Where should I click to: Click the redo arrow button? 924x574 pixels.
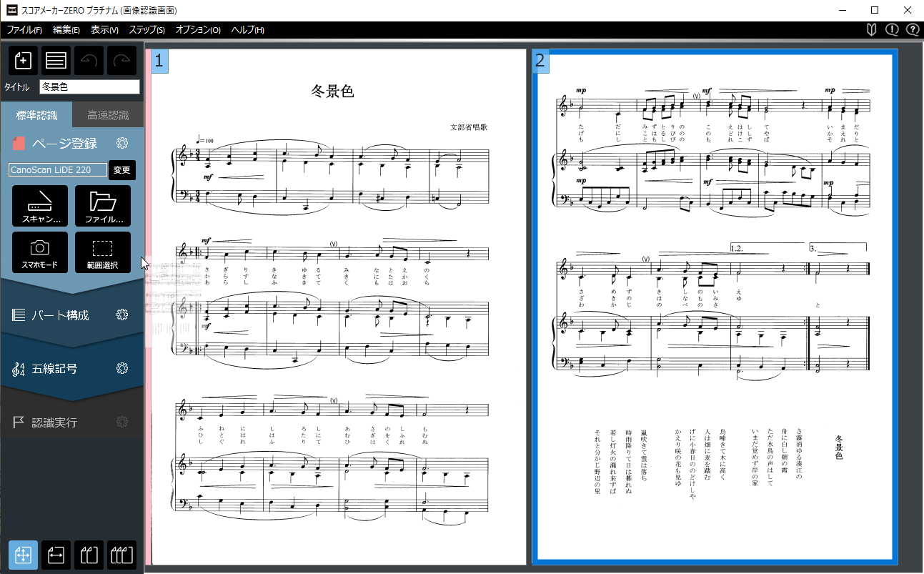(x=121, y=61)
